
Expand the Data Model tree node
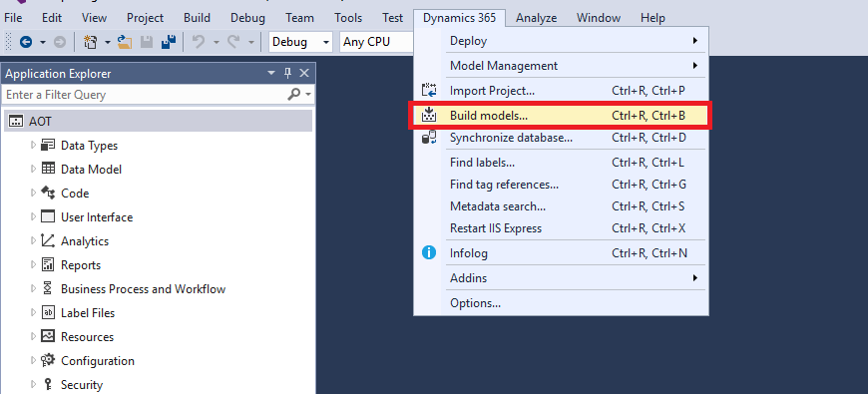pyautogui.click(x=33, y=169)
